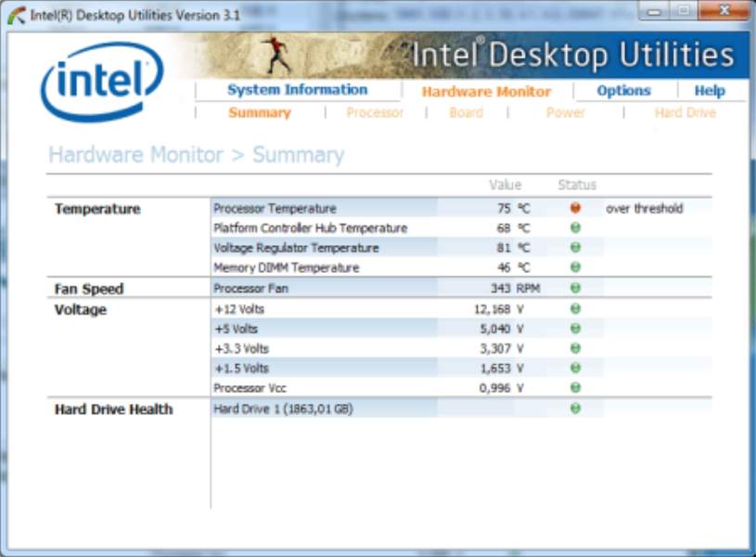Switch to the Power sub-tab
This screenshot has width=756, height=557.
(565, 113)
